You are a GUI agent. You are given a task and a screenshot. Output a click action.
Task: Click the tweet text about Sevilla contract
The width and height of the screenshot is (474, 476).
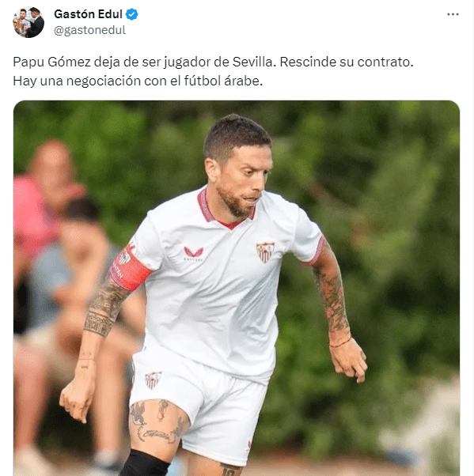(213, 71)
